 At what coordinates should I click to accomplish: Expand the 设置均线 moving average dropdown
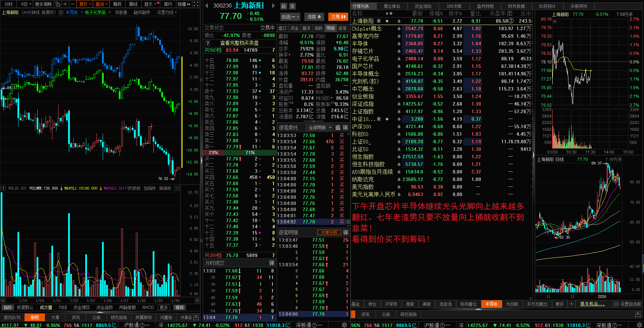pos(167,12)
